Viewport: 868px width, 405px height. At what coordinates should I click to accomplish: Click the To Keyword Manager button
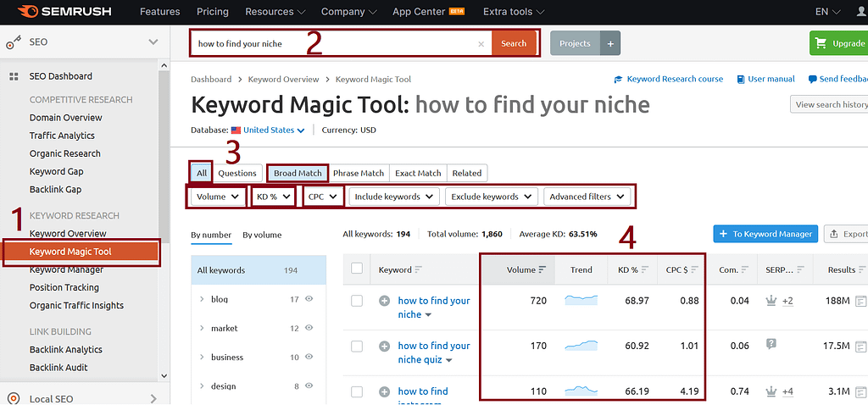point(765,234)
